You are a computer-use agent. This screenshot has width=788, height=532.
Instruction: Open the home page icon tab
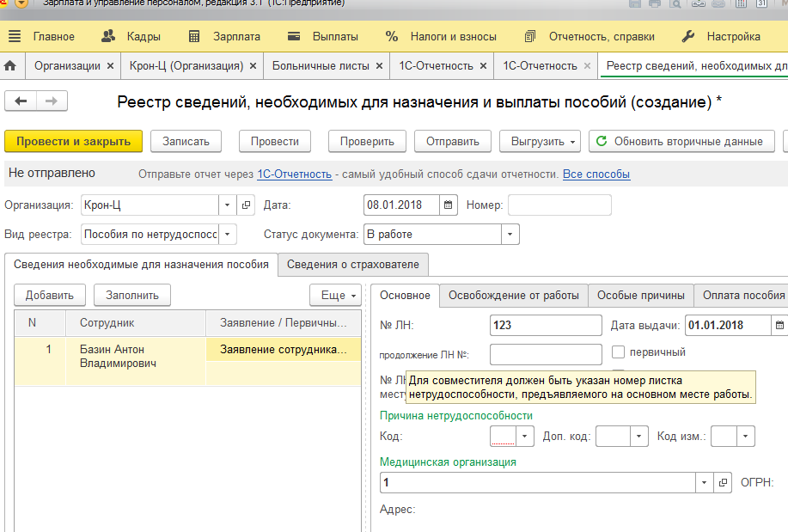(x=10, y=66)
